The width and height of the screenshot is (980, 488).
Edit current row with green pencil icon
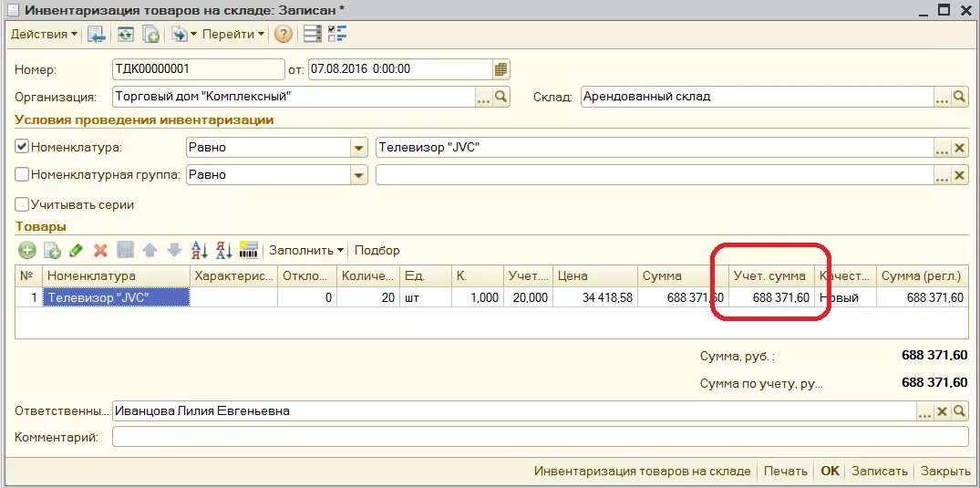76,250
